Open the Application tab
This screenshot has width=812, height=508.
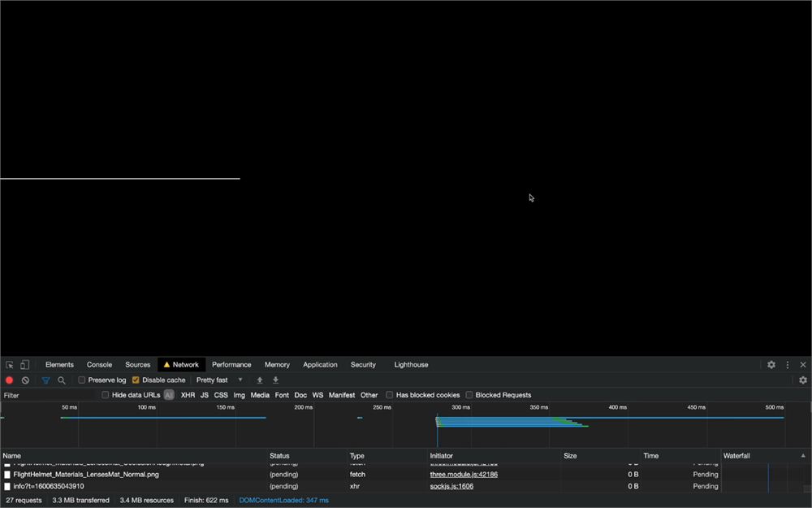click(320, 365)
